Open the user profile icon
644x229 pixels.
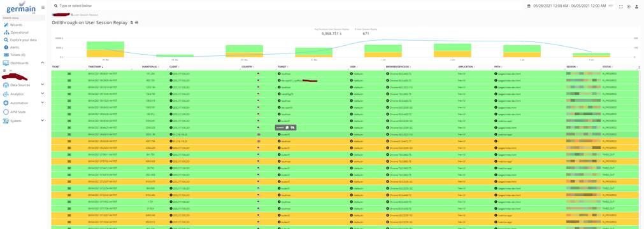coord(636,6)
